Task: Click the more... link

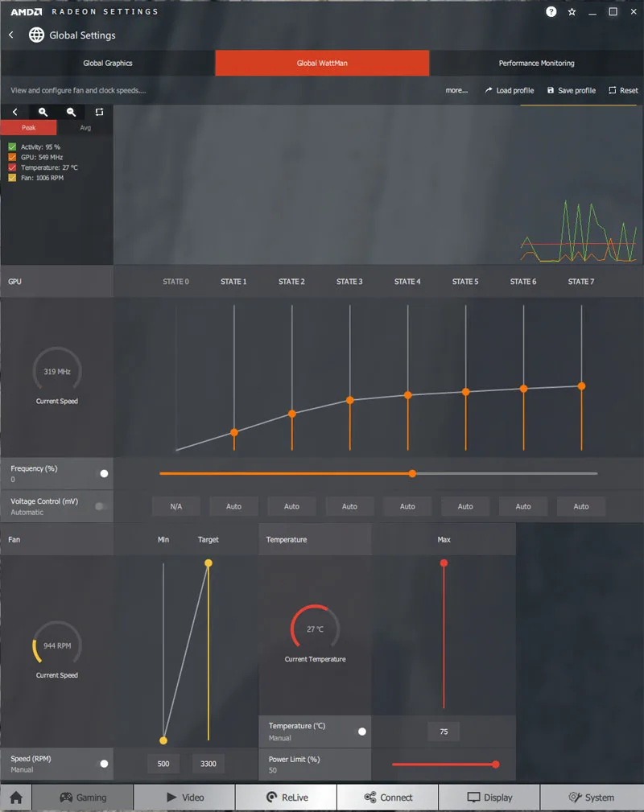Action: coord(456,90)
